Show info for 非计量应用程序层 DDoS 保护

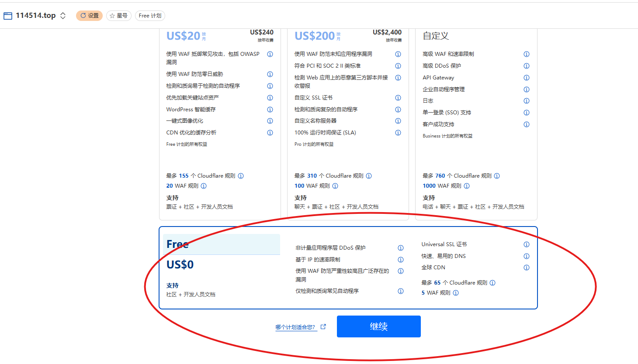[401, 248]
